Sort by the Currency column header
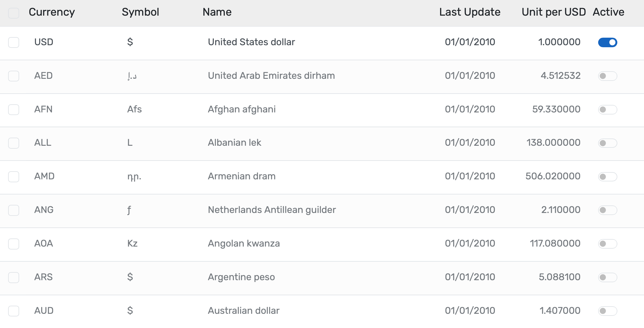644x328 pixels. (x=52, y=12)
